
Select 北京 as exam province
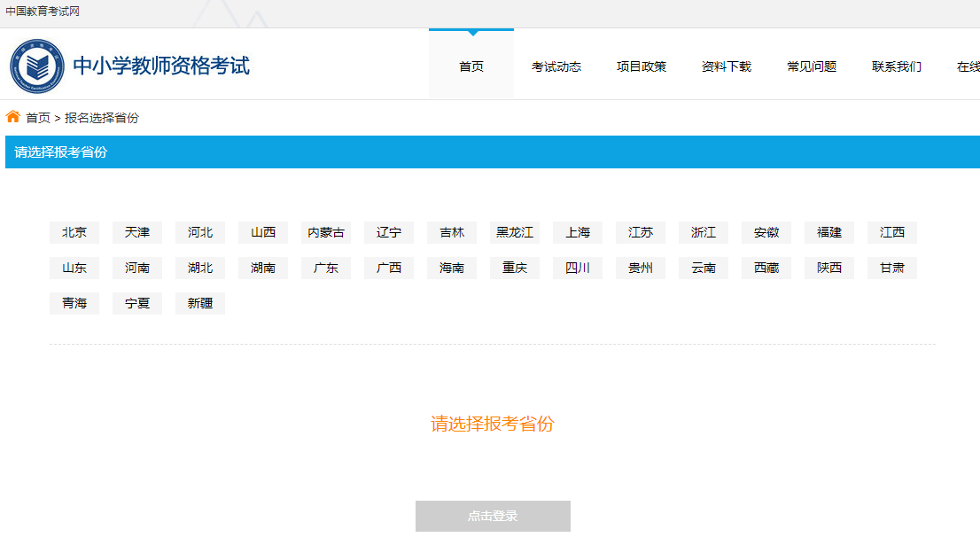click(x=74, y=233)
